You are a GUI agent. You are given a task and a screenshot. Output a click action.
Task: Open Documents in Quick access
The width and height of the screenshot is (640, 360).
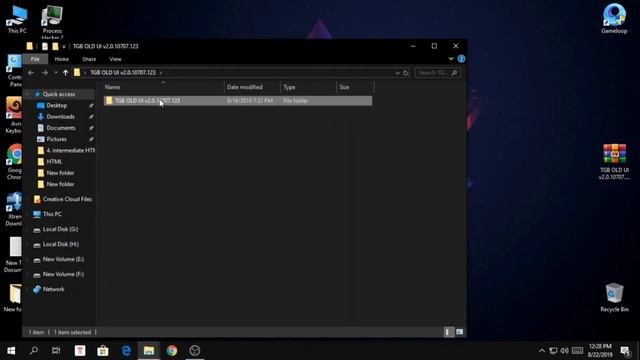(x=61, y=128)
